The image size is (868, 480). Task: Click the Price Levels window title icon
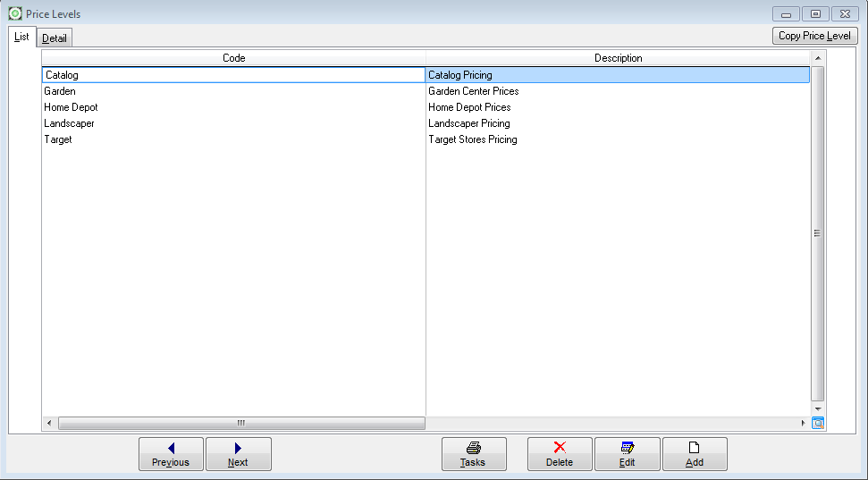(x=15, y=13)
